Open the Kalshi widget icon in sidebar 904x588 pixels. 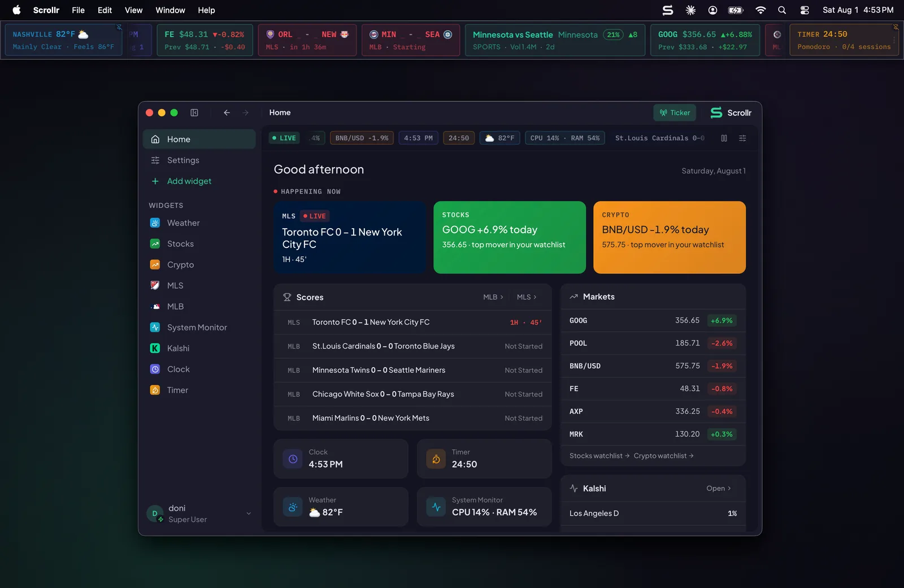tap(155, 349)
